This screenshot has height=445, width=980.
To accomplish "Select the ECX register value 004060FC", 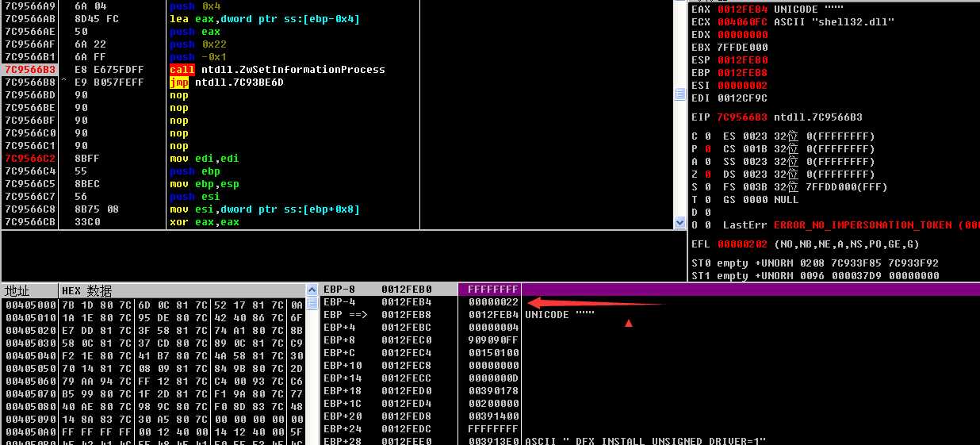I will click(x=742, y=22).
